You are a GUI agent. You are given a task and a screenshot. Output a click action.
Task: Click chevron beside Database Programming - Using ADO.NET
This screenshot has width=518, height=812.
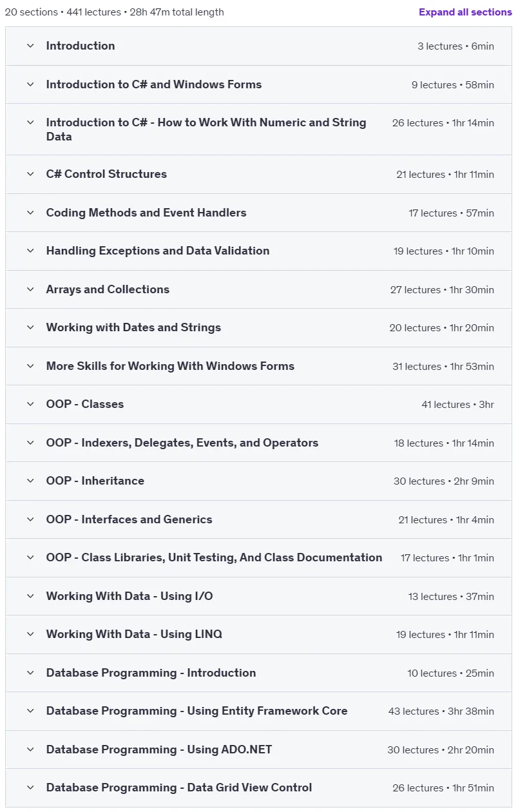tap(30, 749)
